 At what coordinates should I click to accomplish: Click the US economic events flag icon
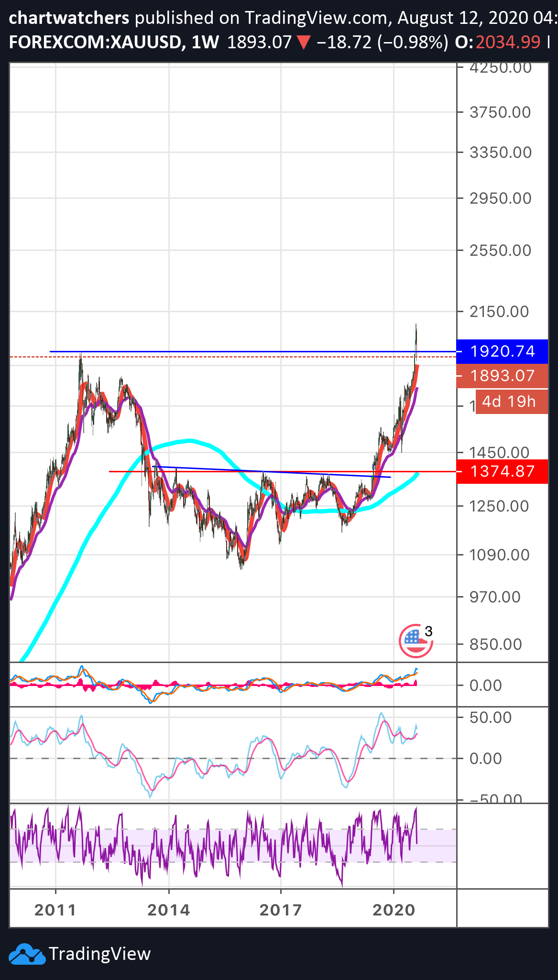416,641
